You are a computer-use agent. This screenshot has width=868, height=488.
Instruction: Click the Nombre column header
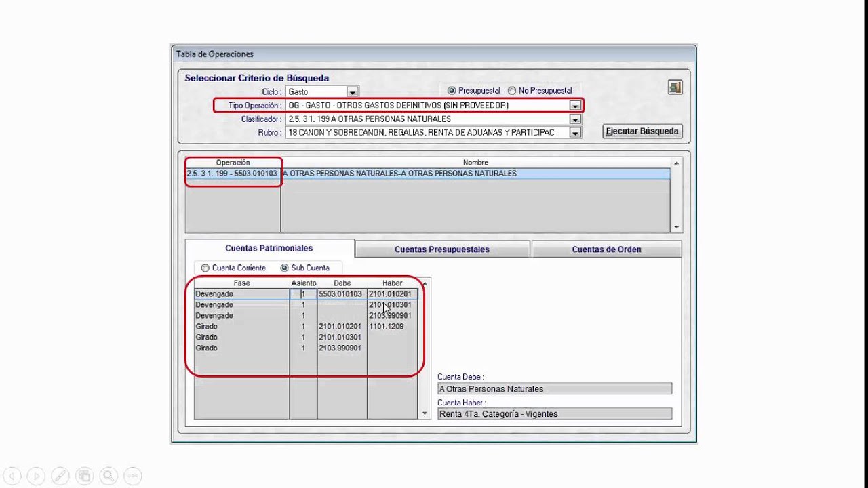click(x=475, y=163)
